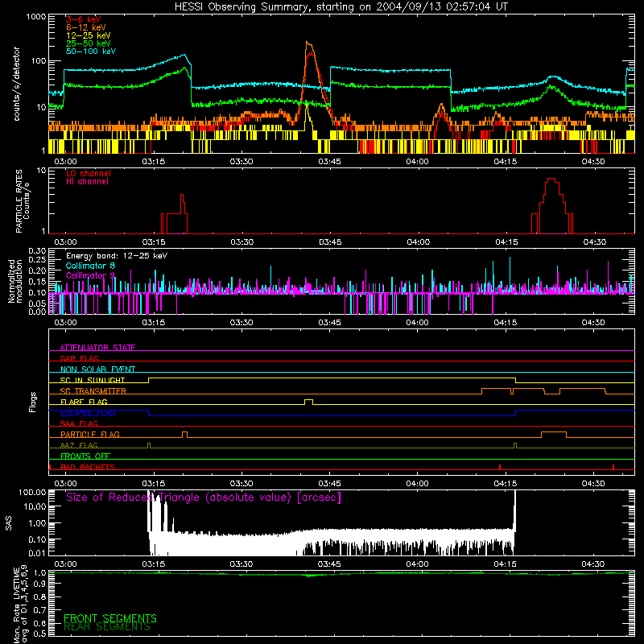The width and height of the screenshot is (644, 644).
Task: Select the 25-50 keV legend label
Action: tap(88, 43)
